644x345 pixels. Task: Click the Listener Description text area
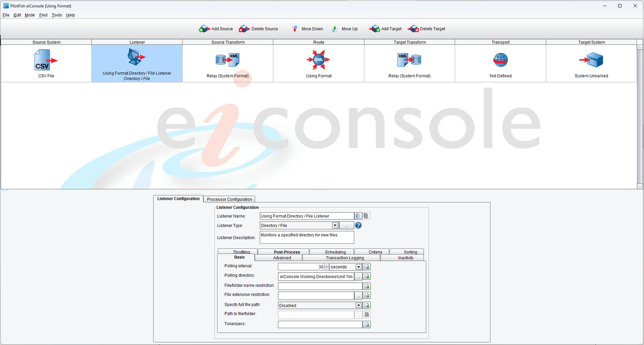point(307,237)
